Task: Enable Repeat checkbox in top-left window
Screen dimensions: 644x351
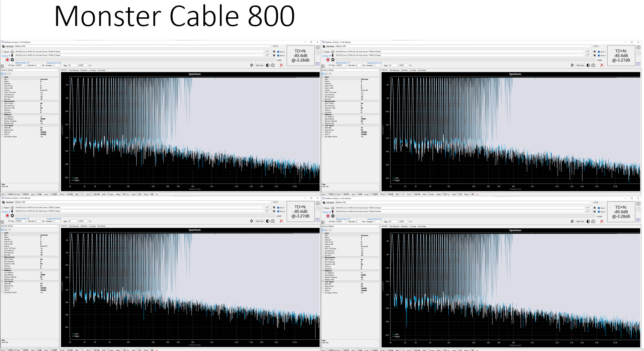Action: click(x=3, y=52)
